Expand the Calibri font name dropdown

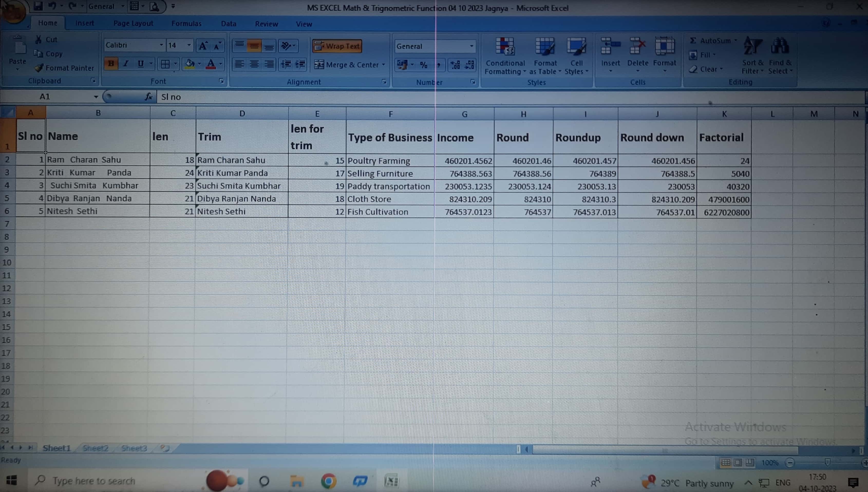click(161, 45)
